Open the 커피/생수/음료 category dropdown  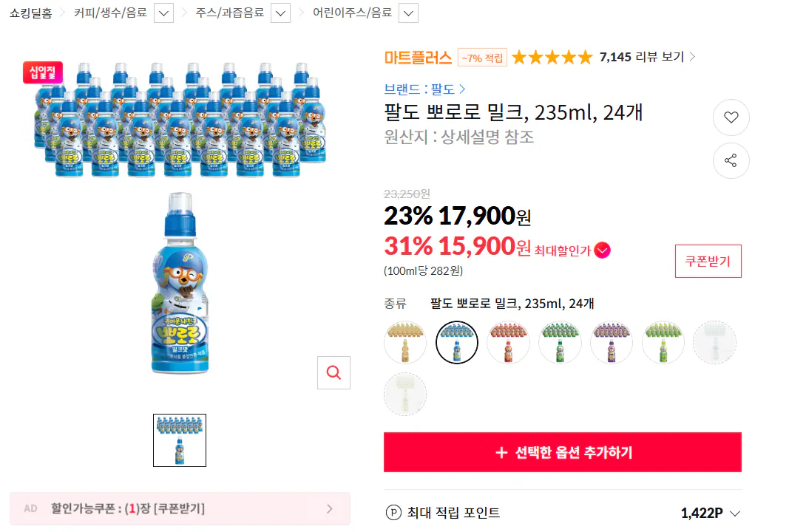pos(163,13)
